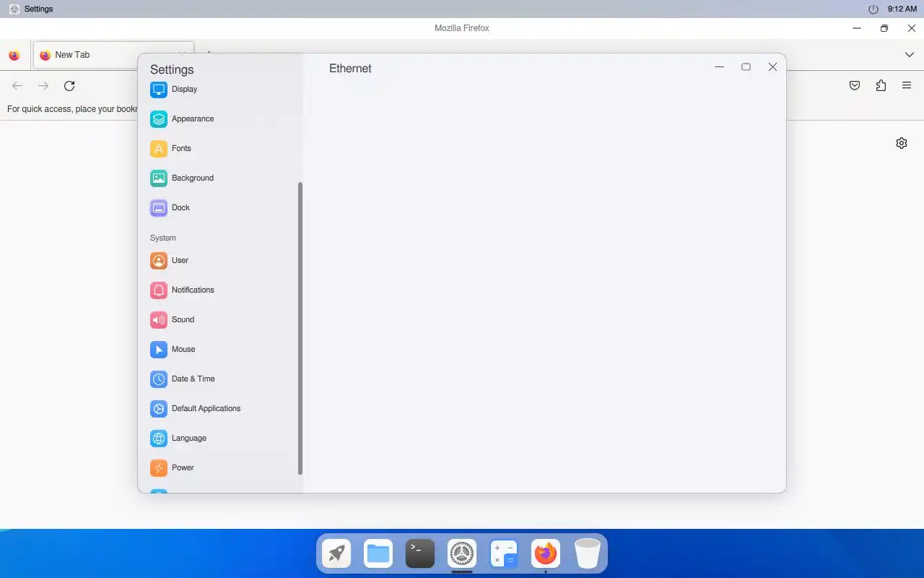This screenshot has height=578, width=924.
Task: Open Terminal from the dock
Action: [x=420, y=554]
